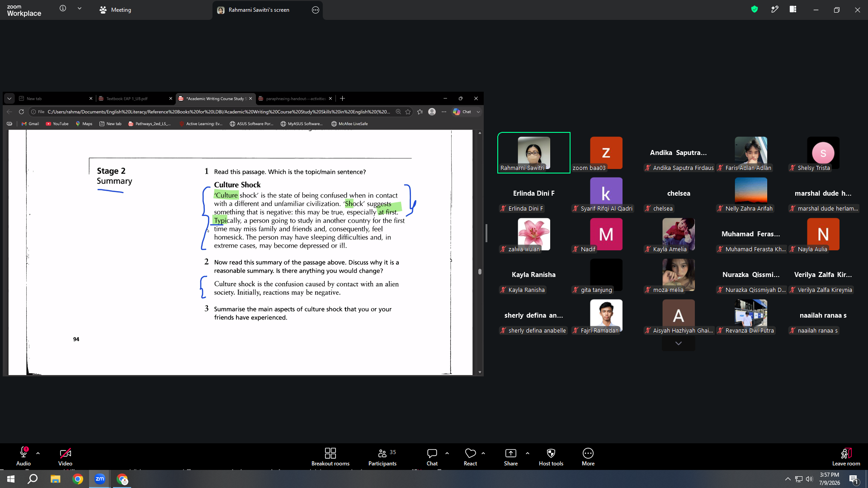
Task: Select Rahmarni Sawitri's video thumbnail
Action: tap(534, 153)
